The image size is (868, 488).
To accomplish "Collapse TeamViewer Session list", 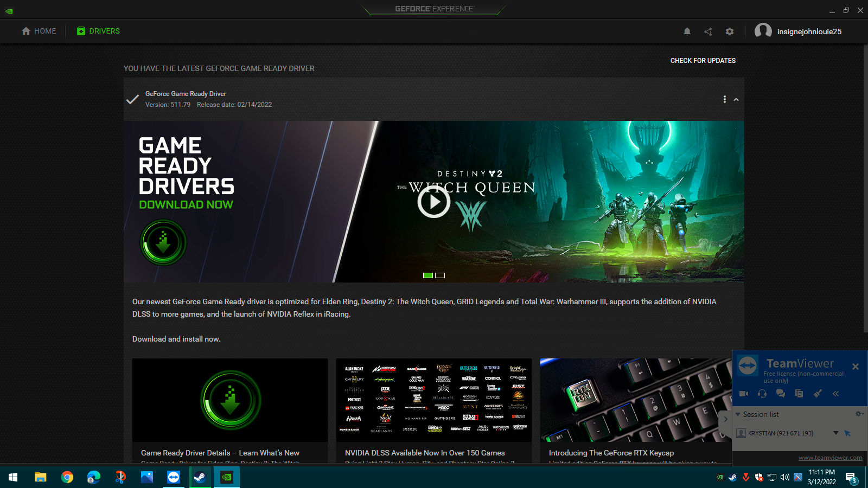I will point(738,414).
